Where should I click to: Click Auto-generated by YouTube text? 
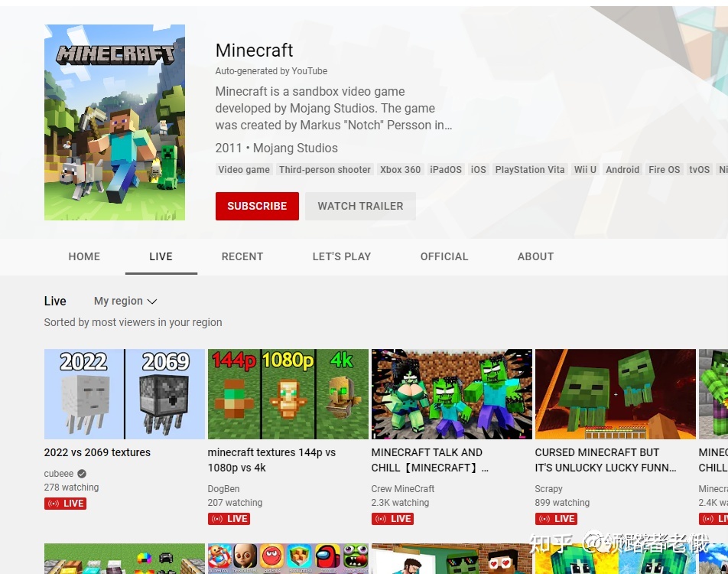click(x=271, y=71)
